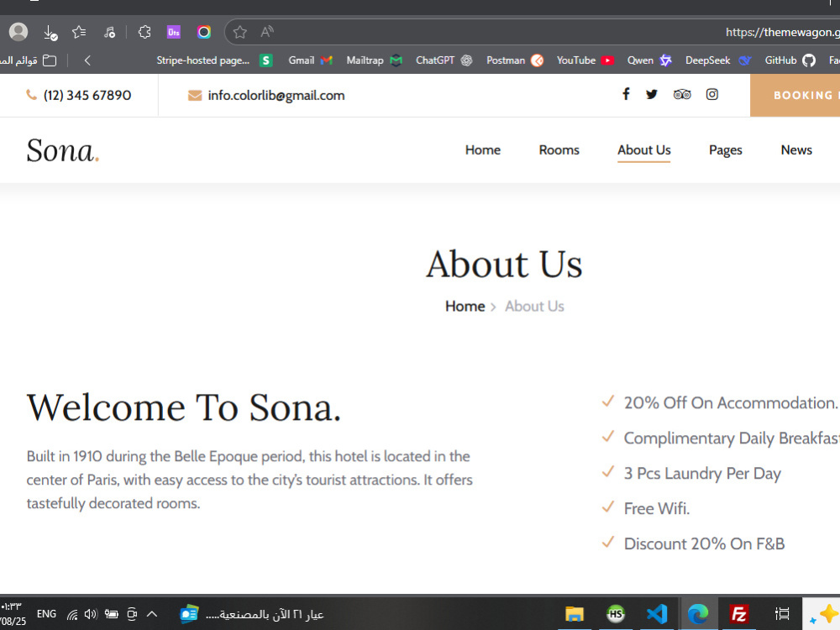The width and height of the screenshot is (840, 630).
Task: Open the News nav menu item
Action: pyautogui.click(x=796, y=150)
